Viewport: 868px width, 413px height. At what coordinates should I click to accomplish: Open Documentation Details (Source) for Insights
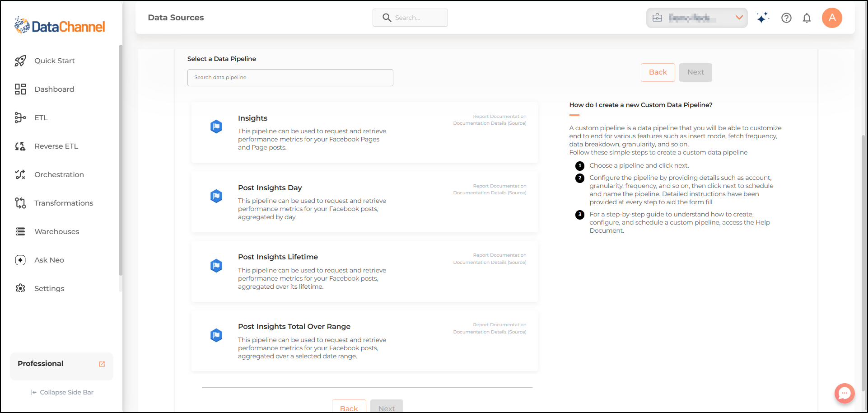click(x=490, y=123)
